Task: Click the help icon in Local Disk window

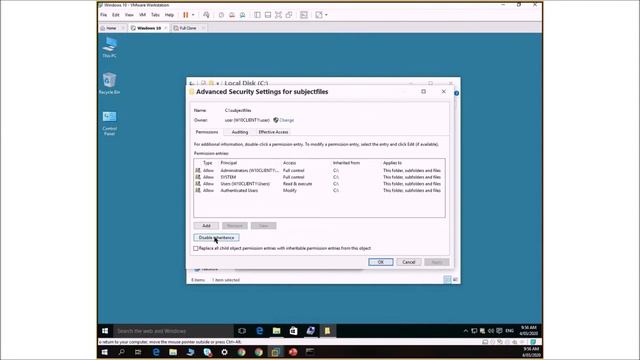Action: pos(456,93)
